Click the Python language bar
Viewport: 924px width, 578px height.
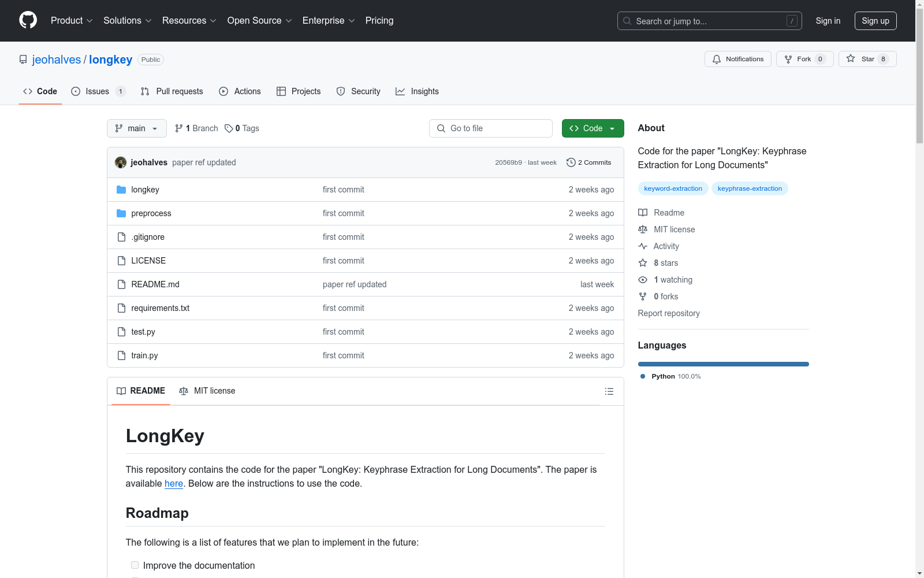(724, 364)
